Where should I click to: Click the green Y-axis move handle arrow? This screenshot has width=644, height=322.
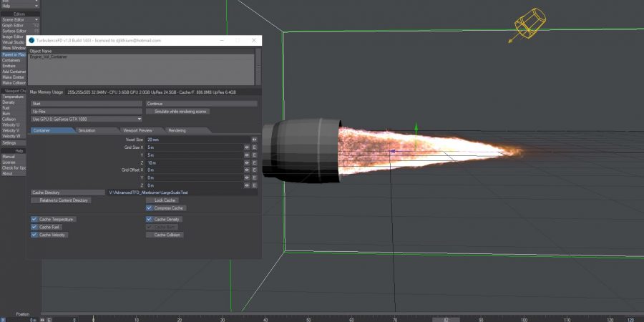pyautogui.click(x=416, y=129)
